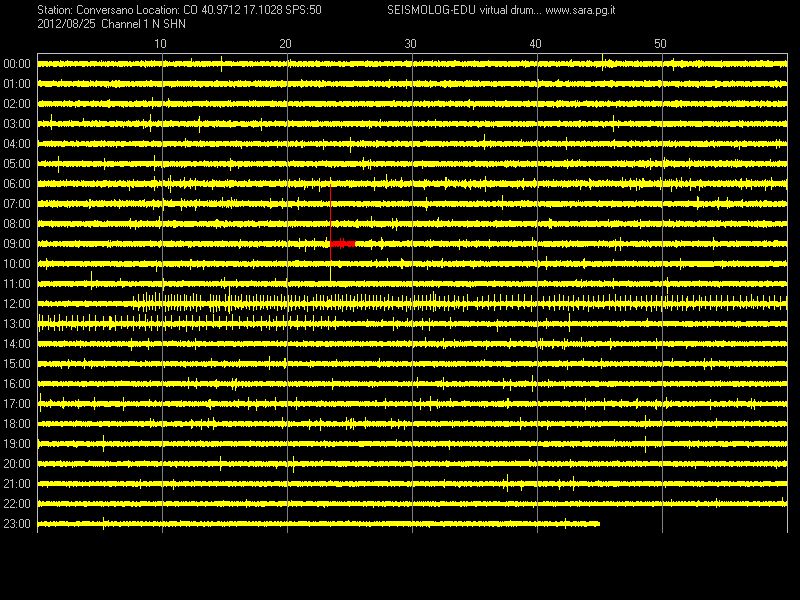Click the 08:00 hour row label
This screenshot has width=800, height=600.
(x=17, y=224)
